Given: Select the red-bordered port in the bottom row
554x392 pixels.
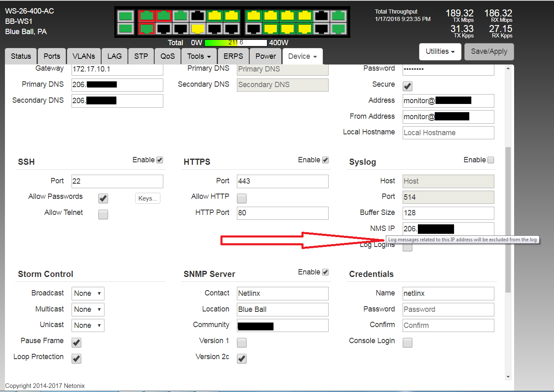Looking at the screenshot, I should coord(146,29).
